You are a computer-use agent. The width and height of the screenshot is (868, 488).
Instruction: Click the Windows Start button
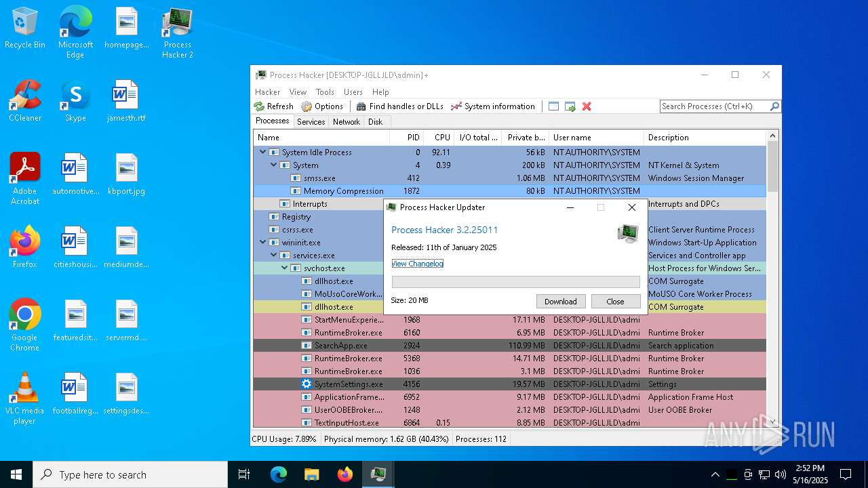coord(16,474)
